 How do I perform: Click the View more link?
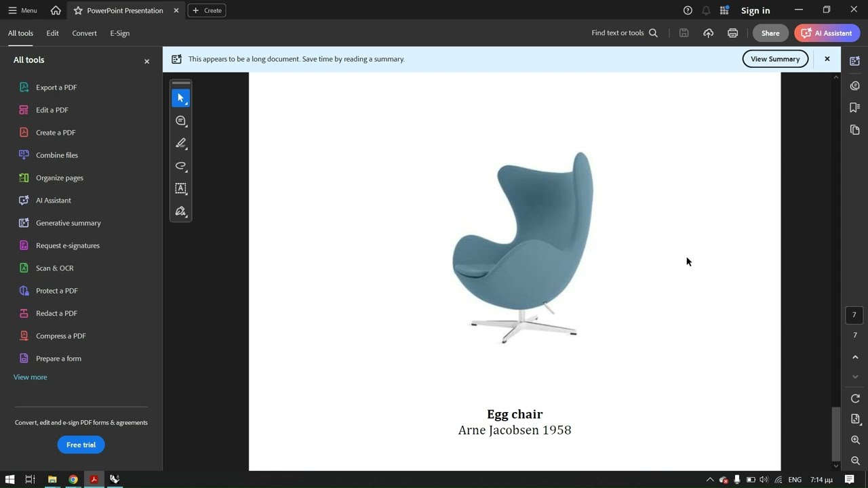[x=31, y=377]
